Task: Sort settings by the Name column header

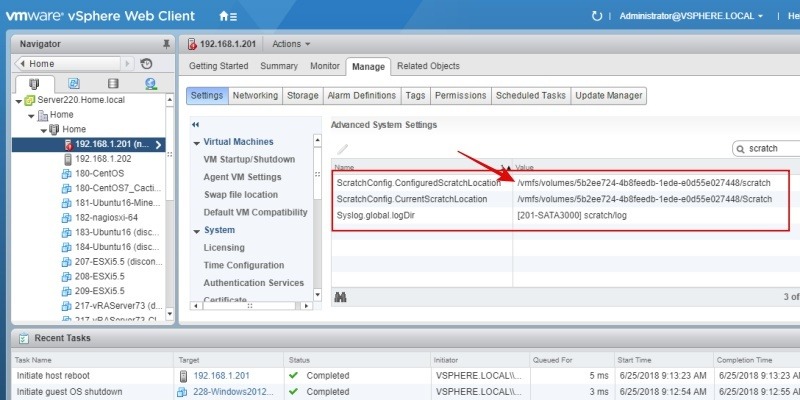Action: coord(422,167)
